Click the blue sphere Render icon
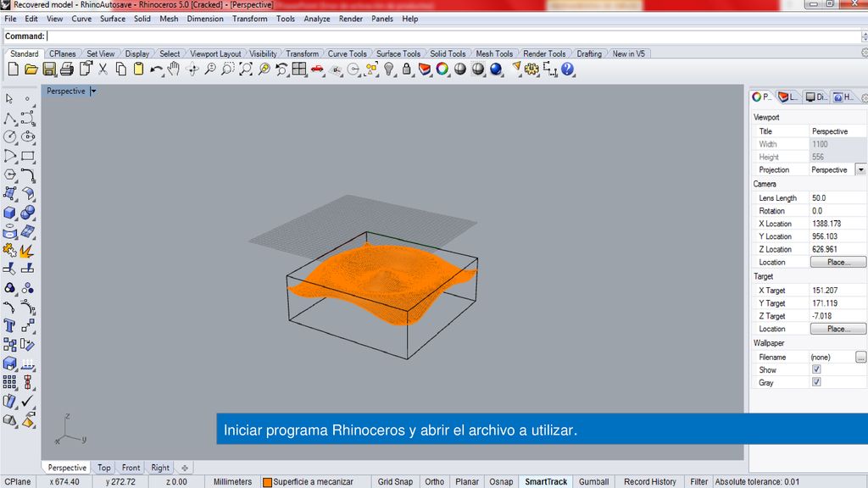This screenshot has width=868, height=488. click(x=496, y=69)
